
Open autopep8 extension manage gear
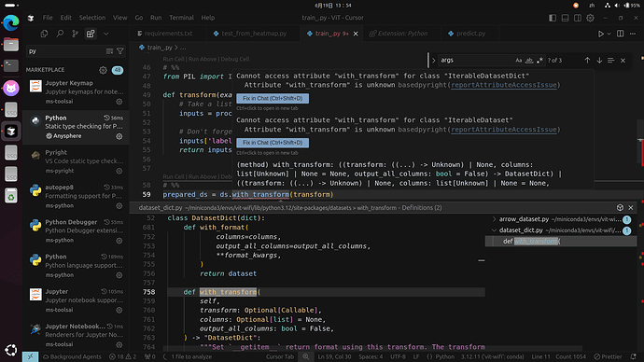[x=119, y=205]
